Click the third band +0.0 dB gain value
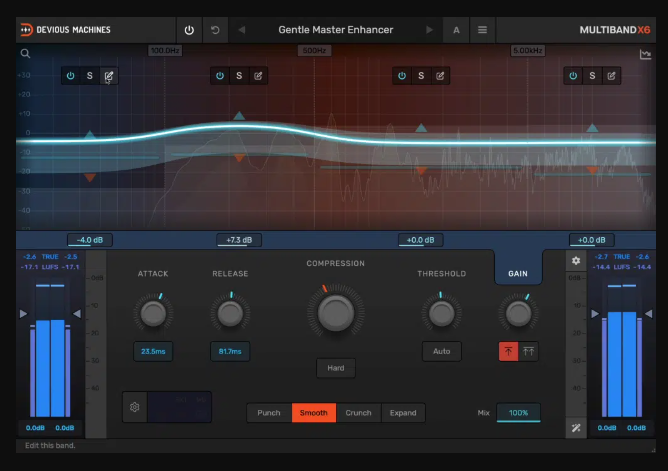Screen dimensions: 668x471 [x=420, y=240]
